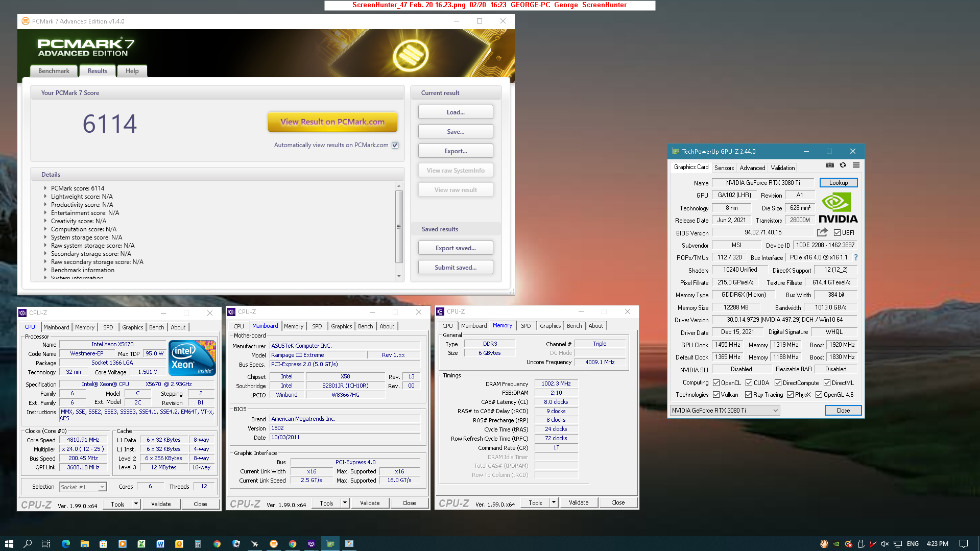This screenshot has width=980, height=551.
Task: Click Validate in CPU-Z Memory window
Action: click(579, 502)
